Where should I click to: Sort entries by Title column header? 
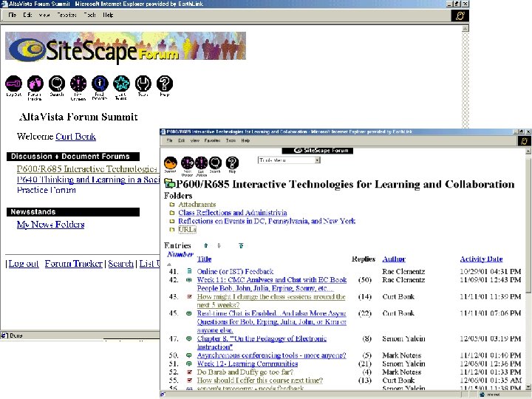204,259
